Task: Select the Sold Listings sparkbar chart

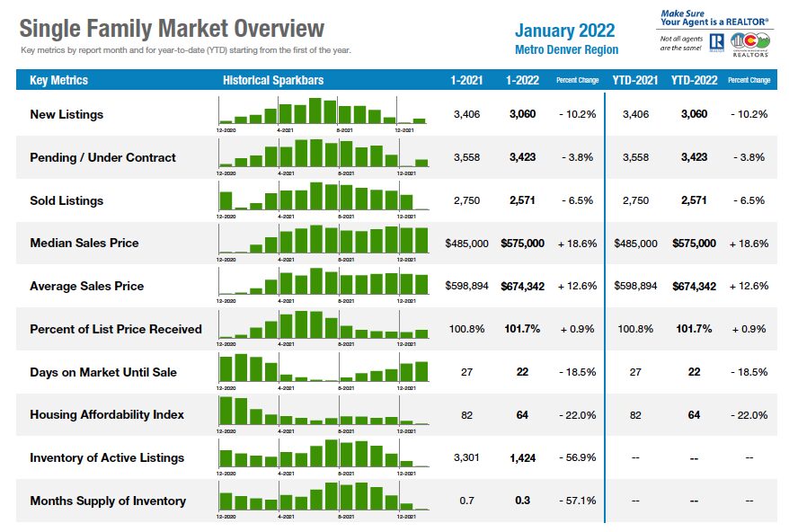Action: click(323, 200)
